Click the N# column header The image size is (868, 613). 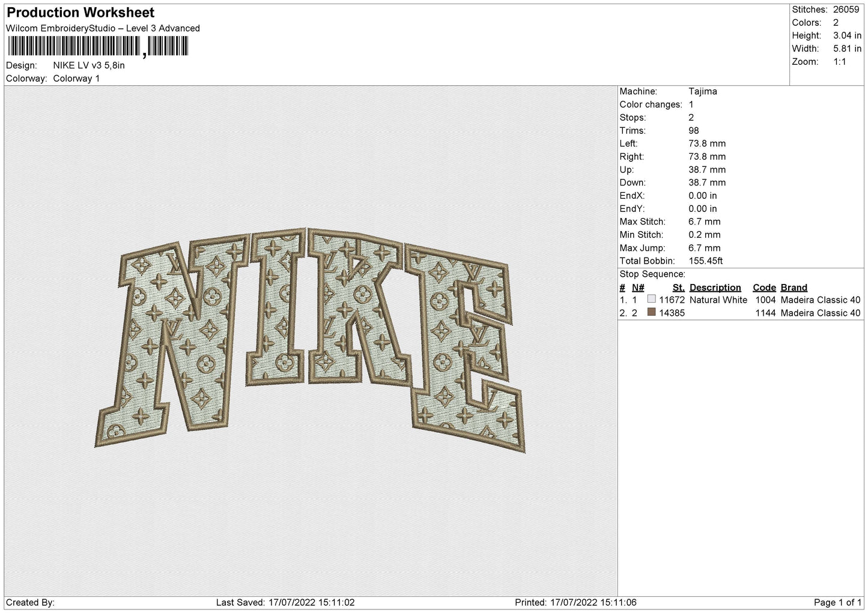click(638, 288)
